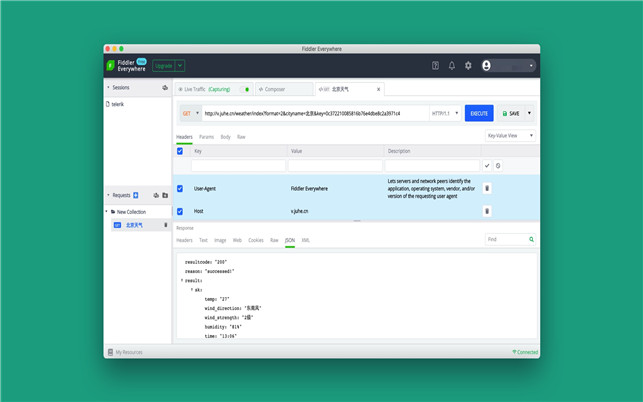
Task: Click the search icon in Find box
Action: click(x=531, y=240)
